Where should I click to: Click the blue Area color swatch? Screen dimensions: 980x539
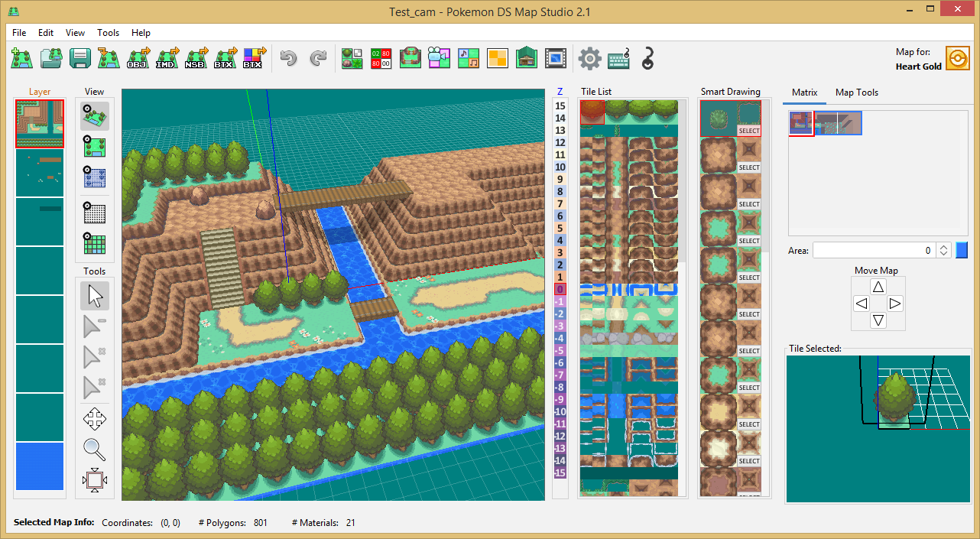coord(962,250)
